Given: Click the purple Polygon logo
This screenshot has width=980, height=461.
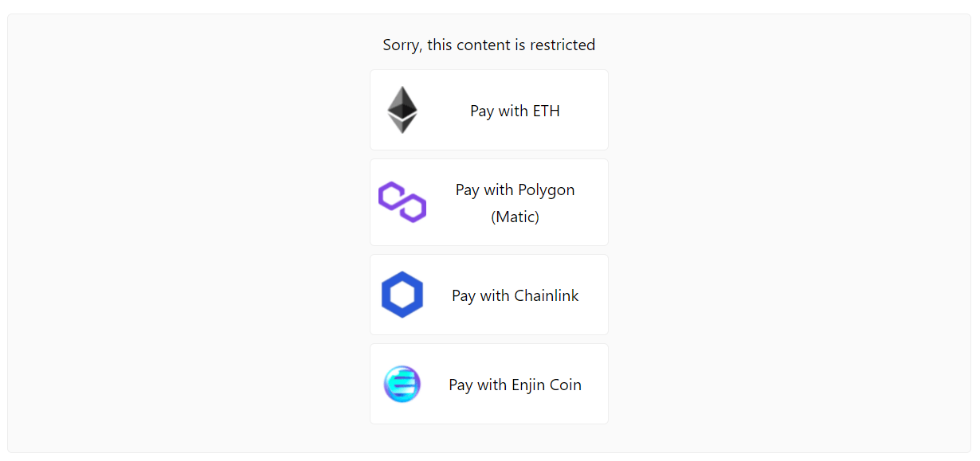Looking at the screenshot, I should coord(402,202).
